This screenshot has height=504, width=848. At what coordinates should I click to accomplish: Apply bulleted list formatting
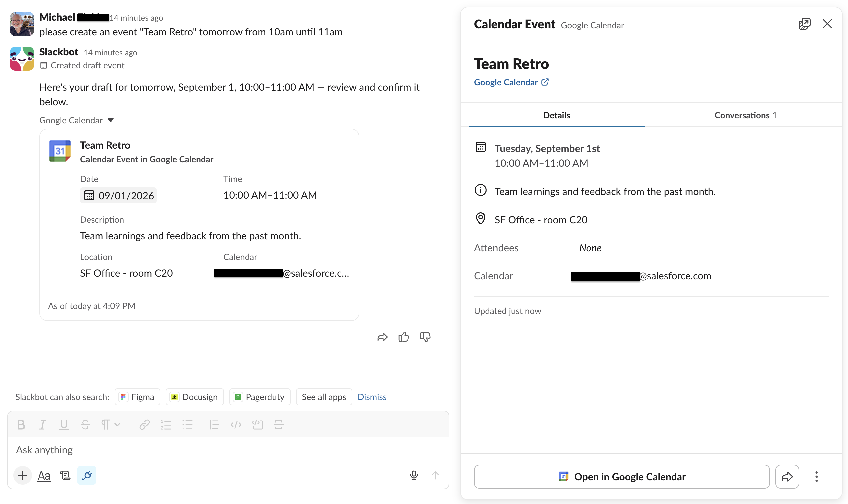tap(187, 425)
